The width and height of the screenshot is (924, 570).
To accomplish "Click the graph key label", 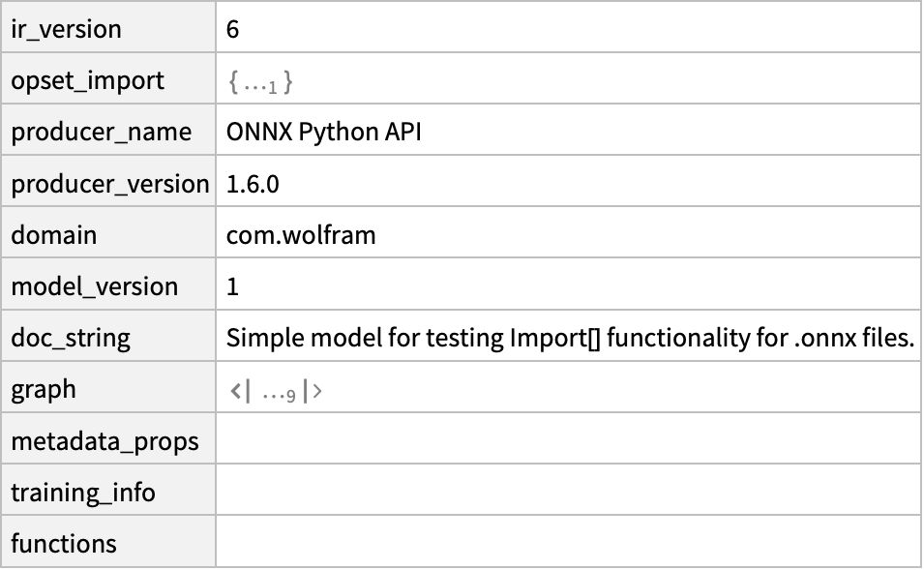I will click(x=44, y=390).
